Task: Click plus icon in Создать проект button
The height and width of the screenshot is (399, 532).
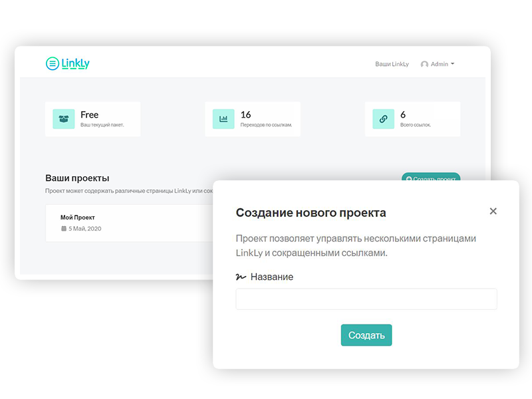Action: [408, 179]
